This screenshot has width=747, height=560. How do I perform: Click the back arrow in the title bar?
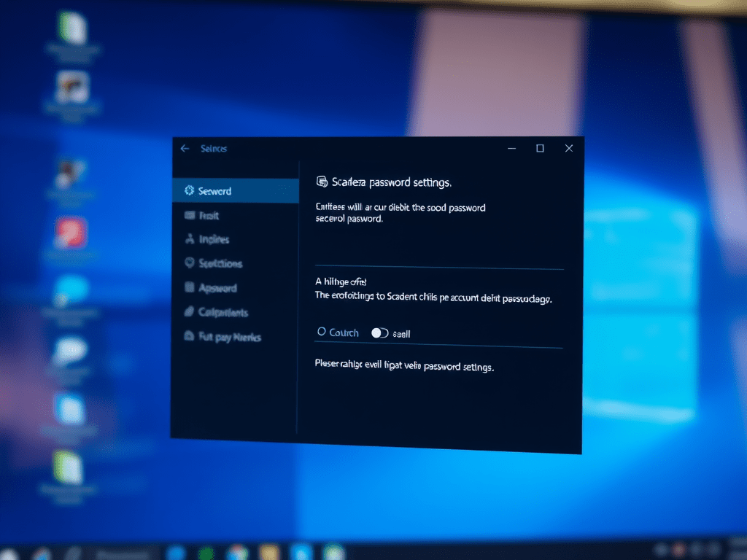[185, 149]
